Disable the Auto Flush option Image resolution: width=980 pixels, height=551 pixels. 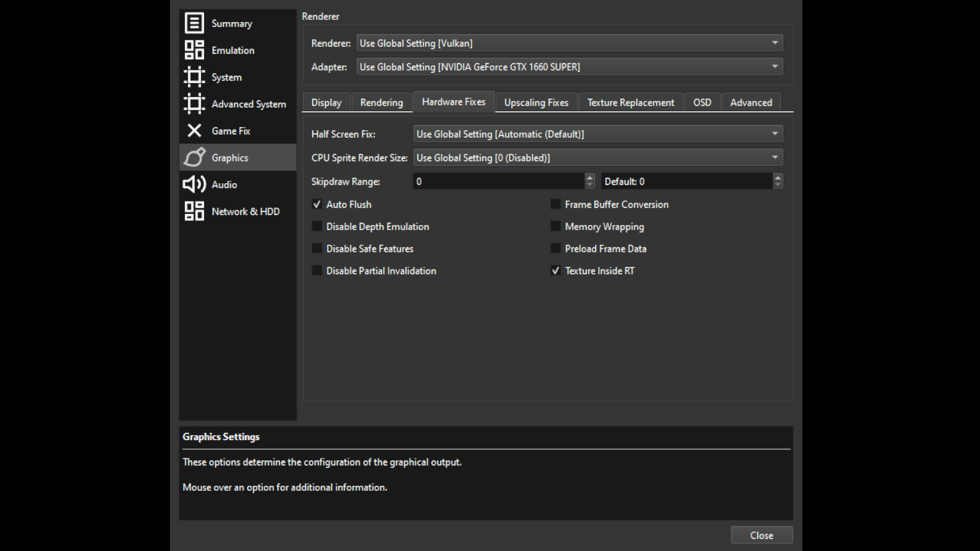(x=317, y=204)
